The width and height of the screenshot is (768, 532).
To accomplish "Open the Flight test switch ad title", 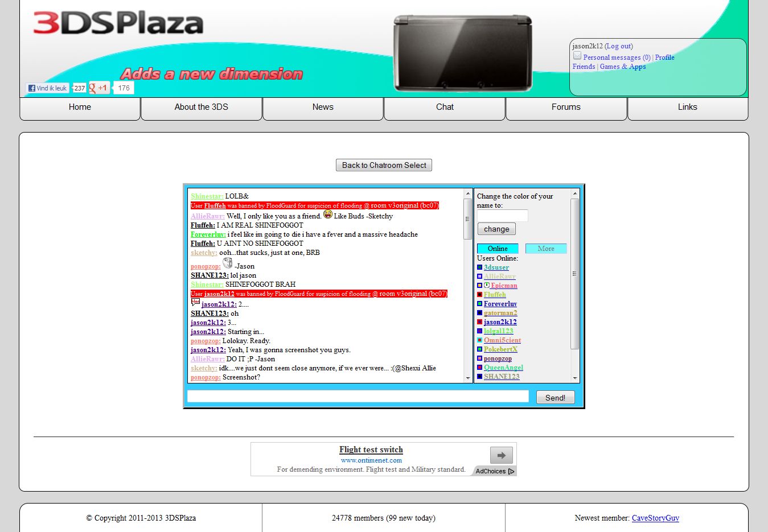I will 371,449.
